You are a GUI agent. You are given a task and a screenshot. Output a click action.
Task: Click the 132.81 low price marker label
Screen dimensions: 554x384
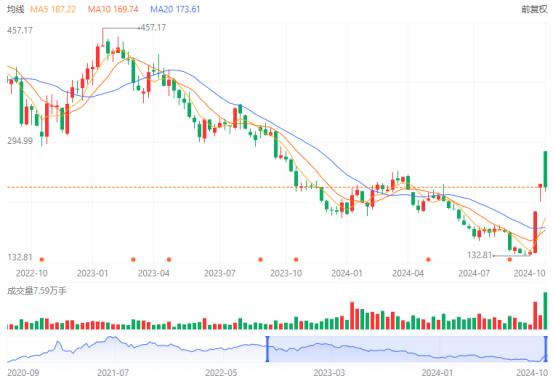pyautogui.click(x=479, y=255)
